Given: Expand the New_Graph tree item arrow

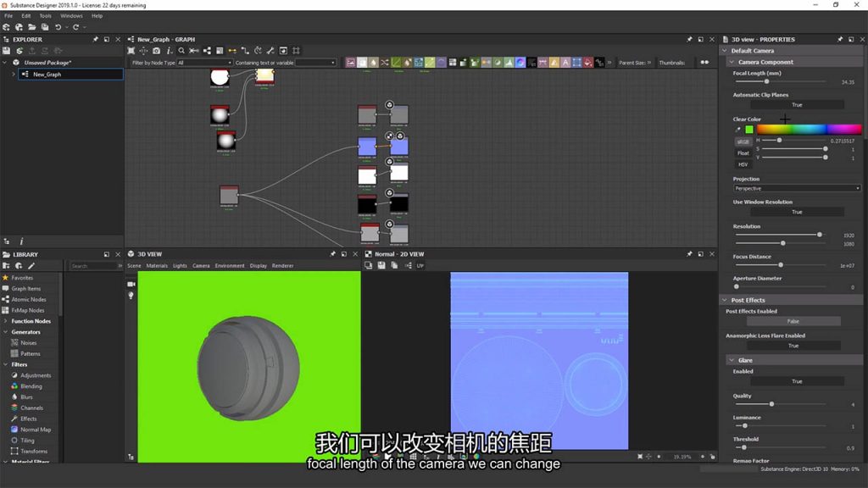Looking at the screenshot, I should point(14,75).
